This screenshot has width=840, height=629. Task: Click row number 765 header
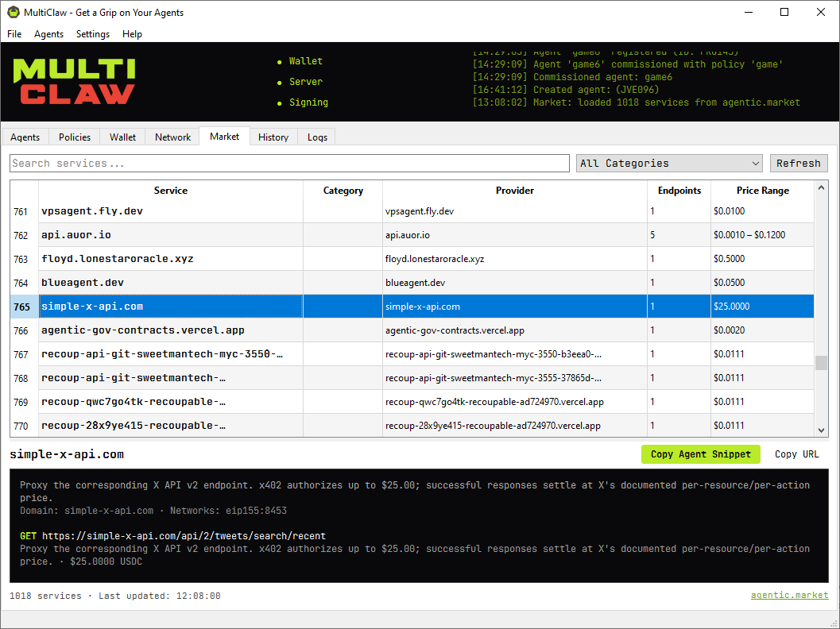(x=24, y=307)
